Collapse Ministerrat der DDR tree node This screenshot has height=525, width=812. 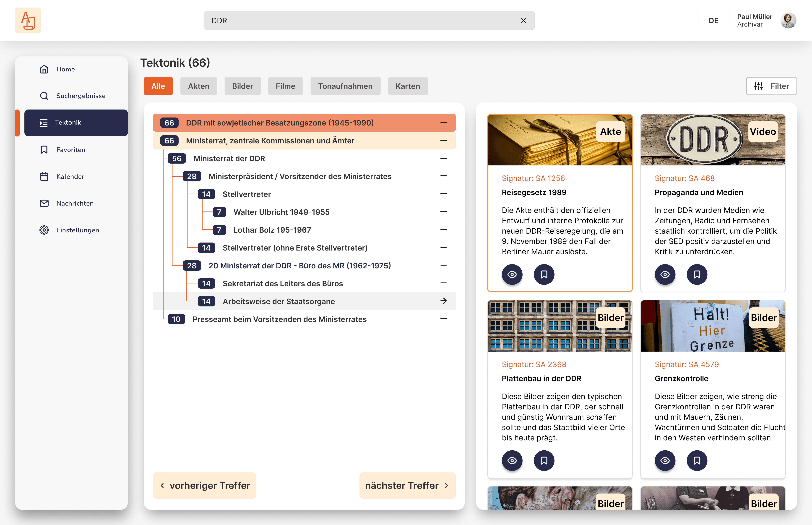click(443, 159)
